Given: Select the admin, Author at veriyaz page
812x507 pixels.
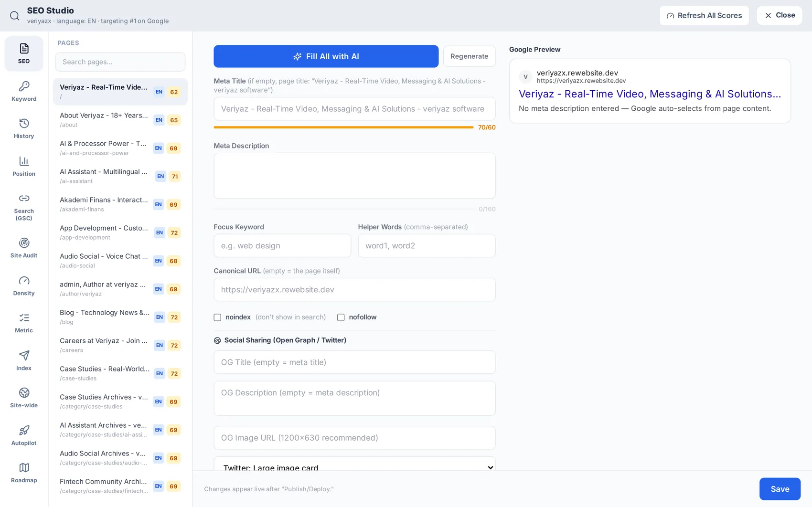Looking at the screenshot, I should tap(120, 289).
